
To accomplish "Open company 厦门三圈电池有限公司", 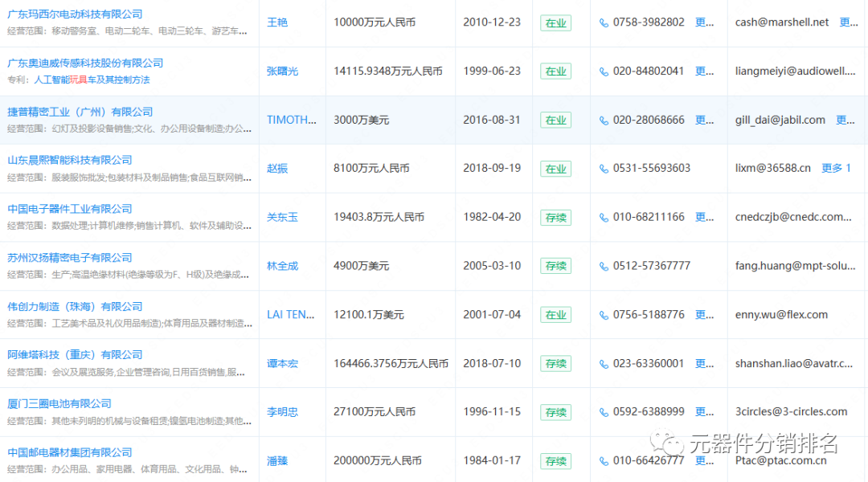I will pyautogui.click(x=59, y=403).
